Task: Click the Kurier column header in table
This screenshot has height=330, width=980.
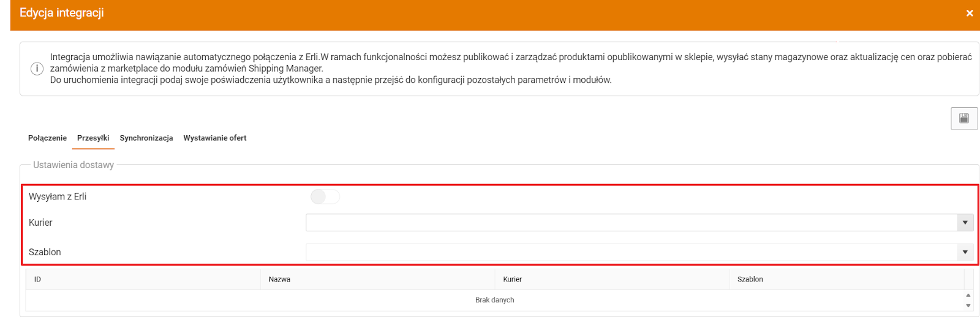Action: coord(612,279)
